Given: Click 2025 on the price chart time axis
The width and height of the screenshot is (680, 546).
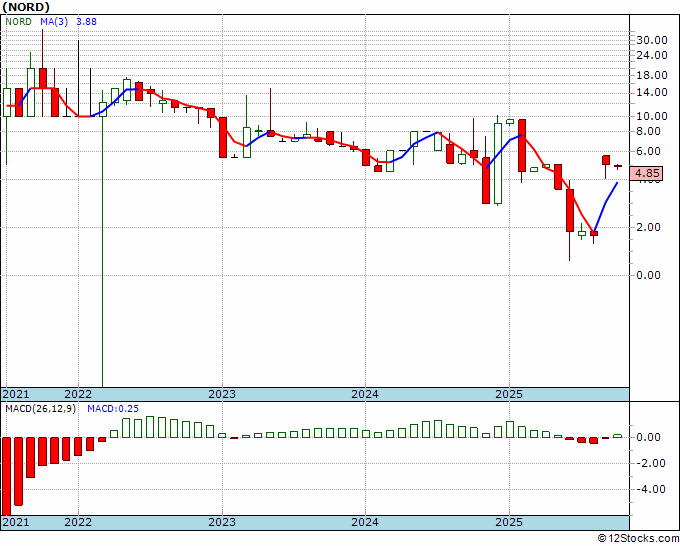Looking at the screenshot, I should point(509,394).
